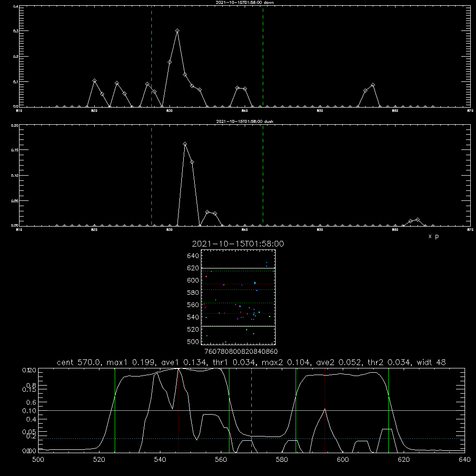
Task: Select the highest diamond peak in dawn plot
Action: pos(177,30)
